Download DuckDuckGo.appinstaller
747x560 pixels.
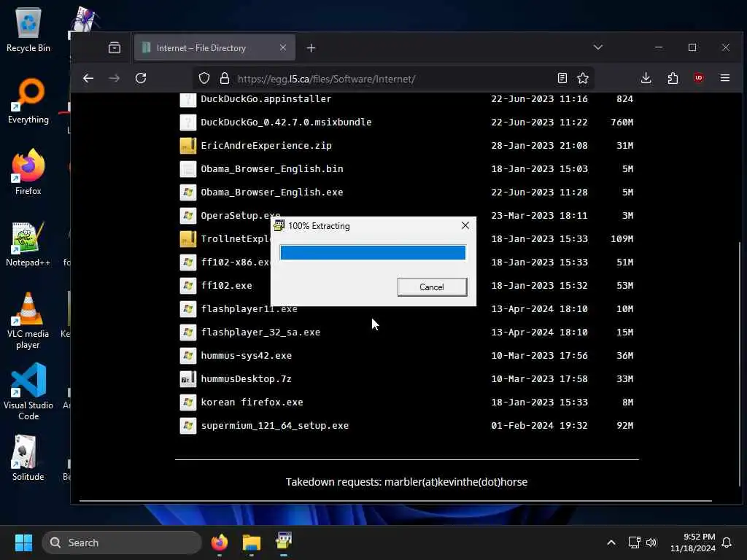[266, 99]
